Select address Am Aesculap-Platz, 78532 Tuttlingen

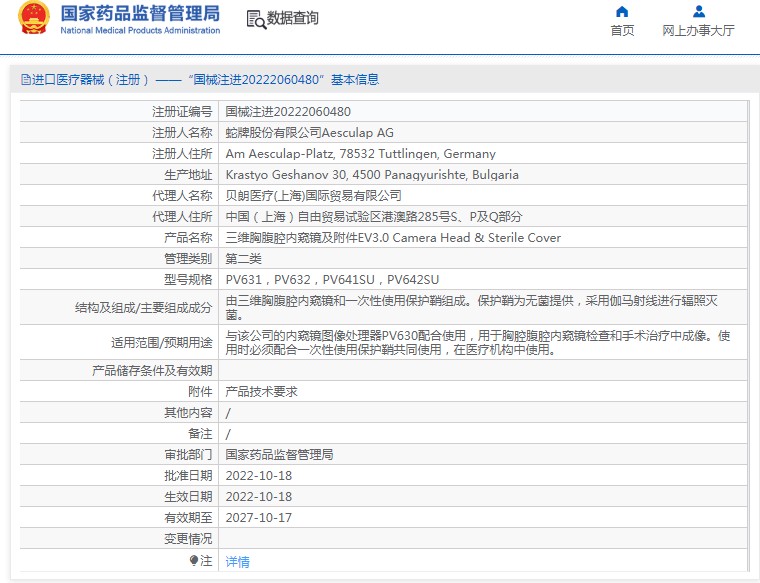point(361,154)
